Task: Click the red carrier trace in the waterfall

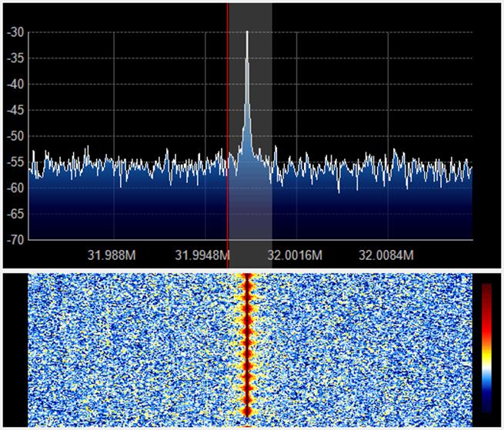Action: point(247,345)
